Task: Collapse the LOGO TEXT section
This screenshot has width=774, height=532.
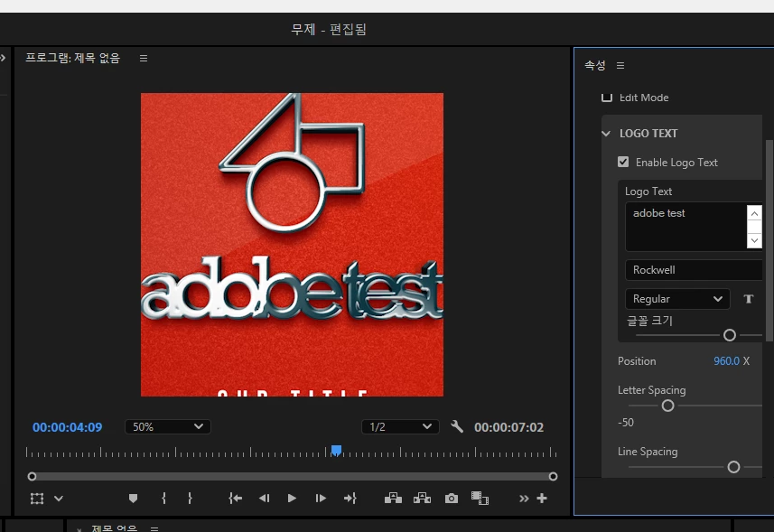Action: 606,134
